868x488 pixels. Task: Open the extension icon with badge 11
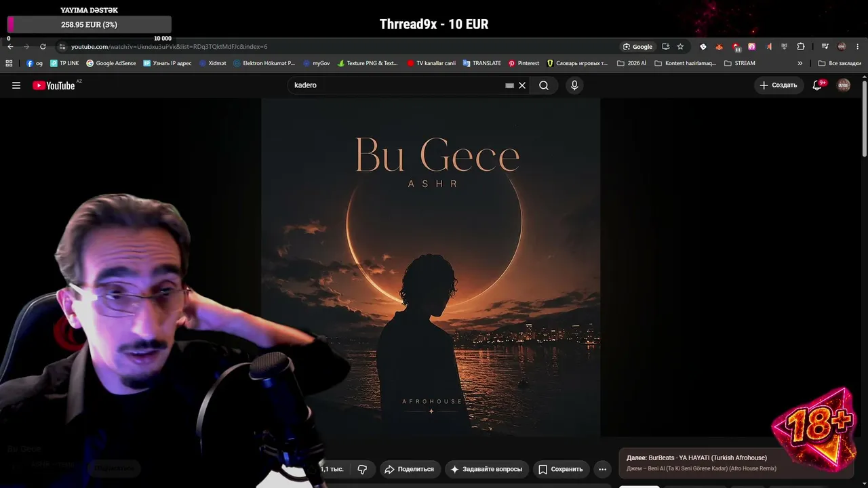[x=736, y=47]
